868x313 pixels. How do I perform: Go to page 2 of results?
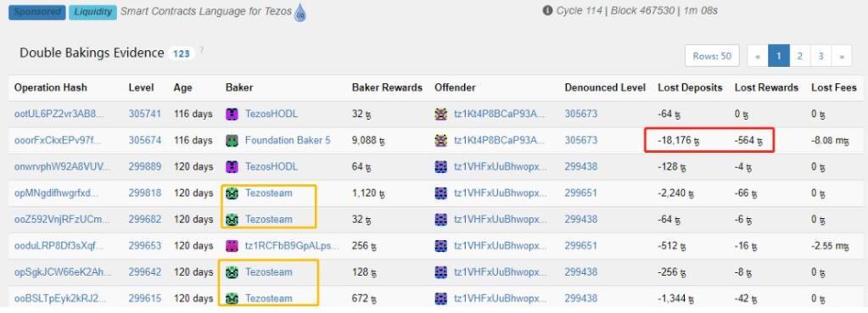799,56
